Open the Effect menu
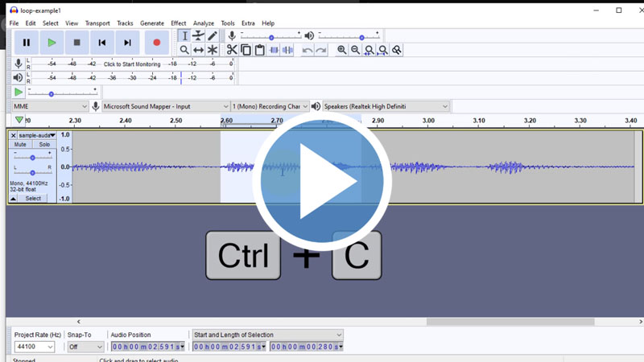Viewport: 644px width, 362px height. [178, 23]
